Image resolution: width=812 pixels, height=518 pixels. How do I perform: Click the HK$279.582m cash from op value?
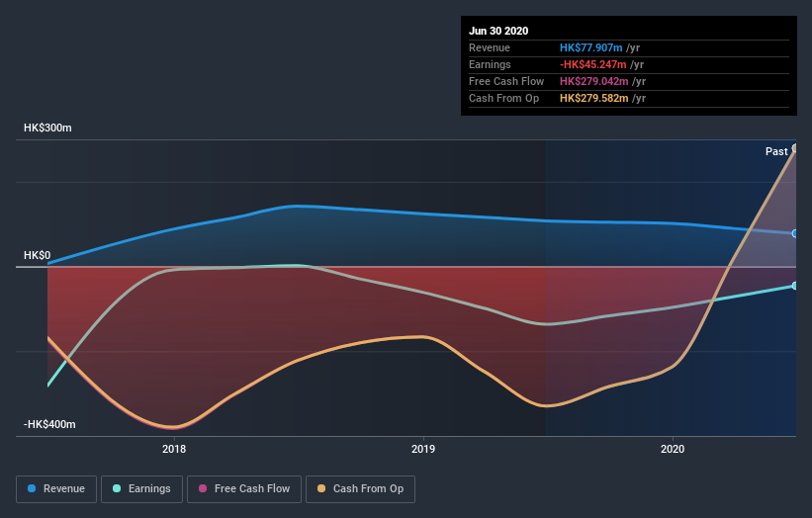tap(594, 98)
